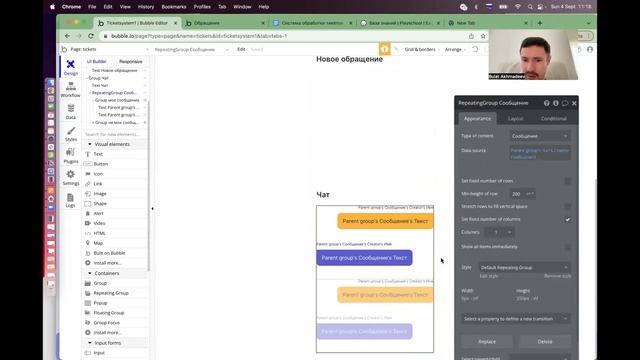Click the Delete button in property editor
640x360 pixels.
coord(545,342)
